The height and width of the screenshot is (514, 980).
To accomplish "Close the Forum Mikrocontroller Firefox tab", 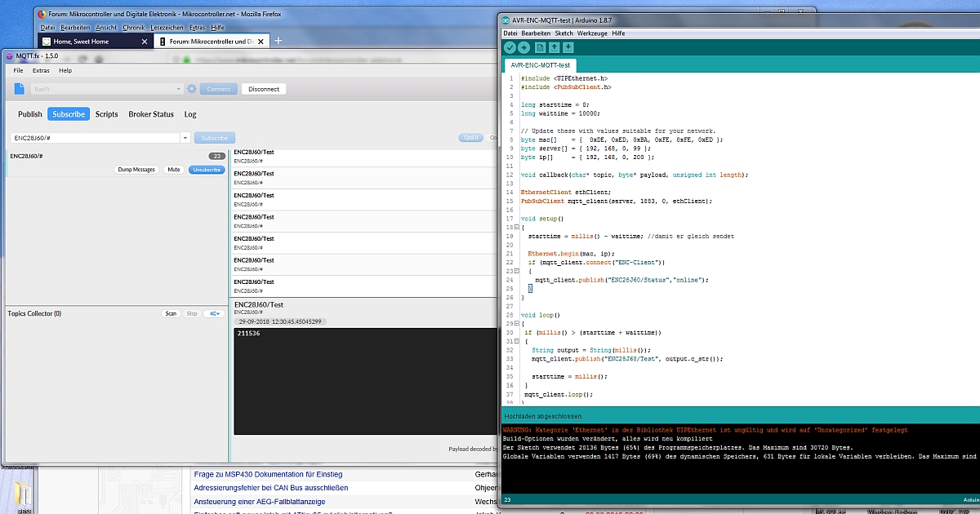I will point(261,41).
